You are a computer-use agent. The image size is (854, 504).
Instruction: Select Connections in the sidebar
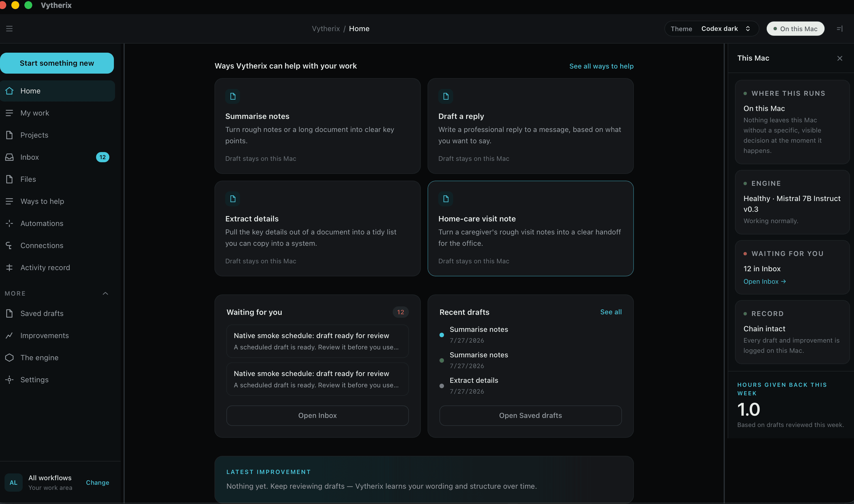click(x=58, y=245)
